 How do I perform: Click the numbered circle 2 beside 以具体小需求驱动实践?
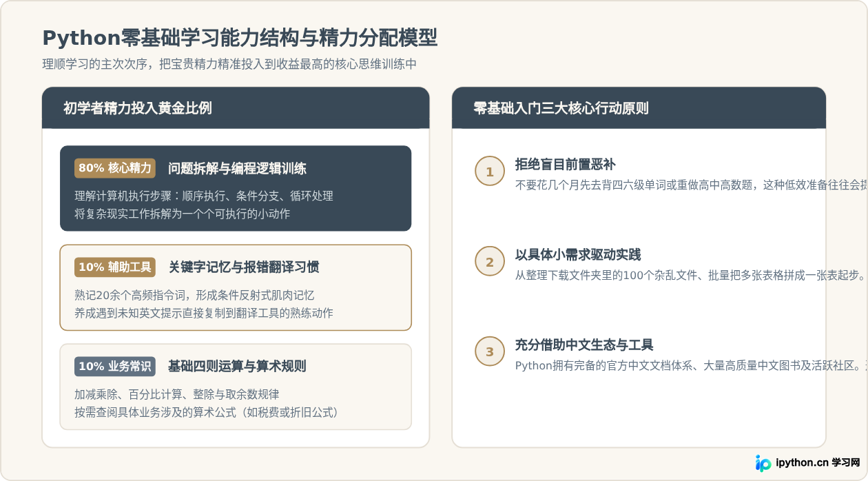coord(490,262)
